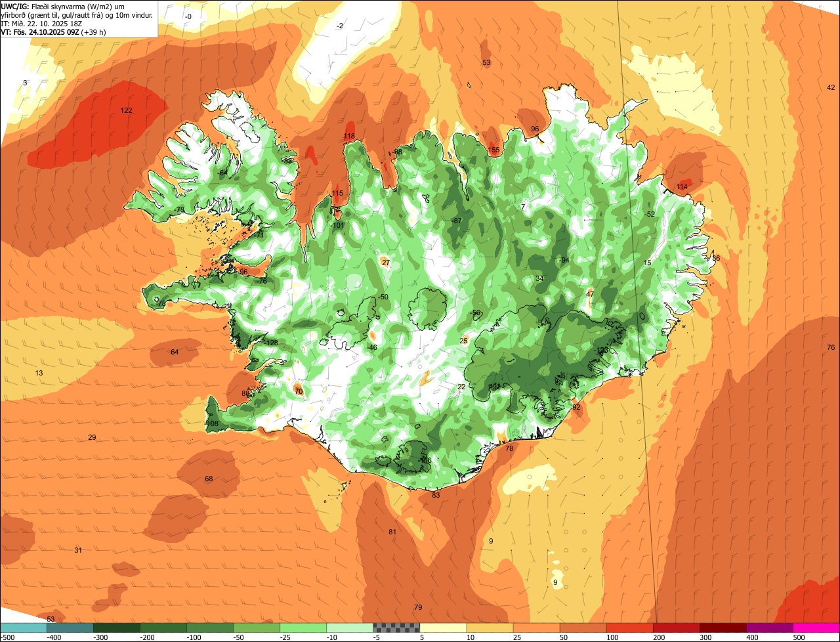
Task: Pick the 400 to 500 purple legend swatch
Action: pos(769,627)
